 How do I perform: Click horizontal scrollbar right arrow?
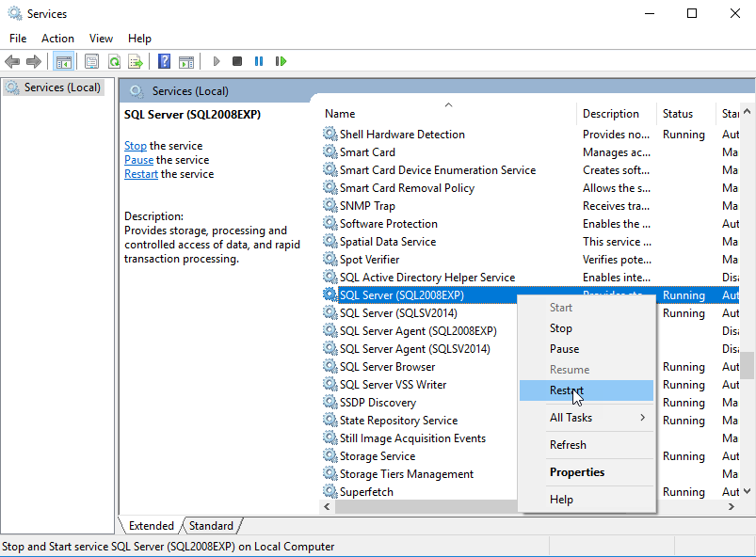coord(732,506)
